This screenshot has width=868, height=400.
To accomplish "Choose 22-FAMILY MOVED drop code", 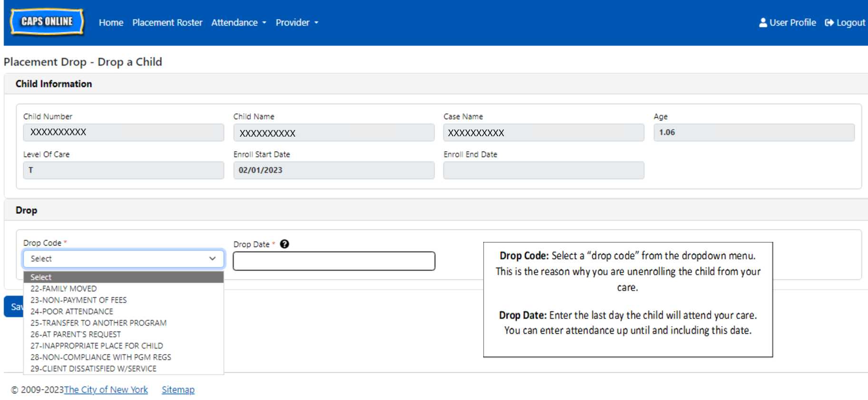I will click(64, 289).
